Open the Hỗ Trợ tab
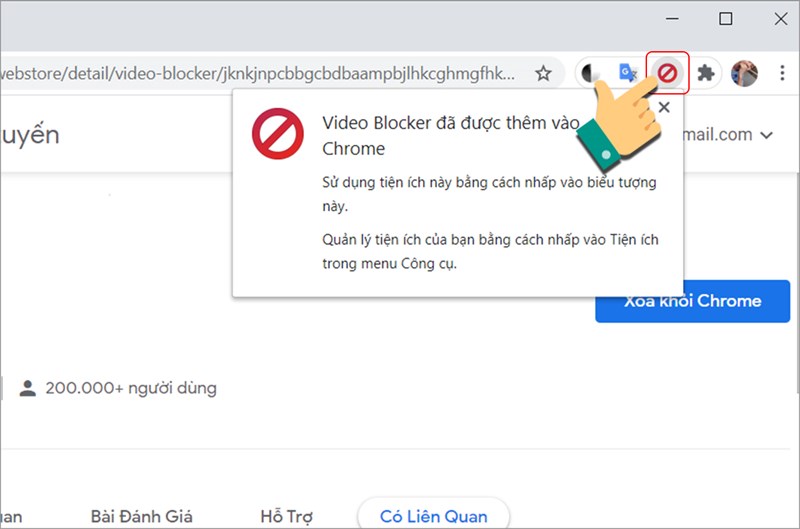 [x=287, y=517]
